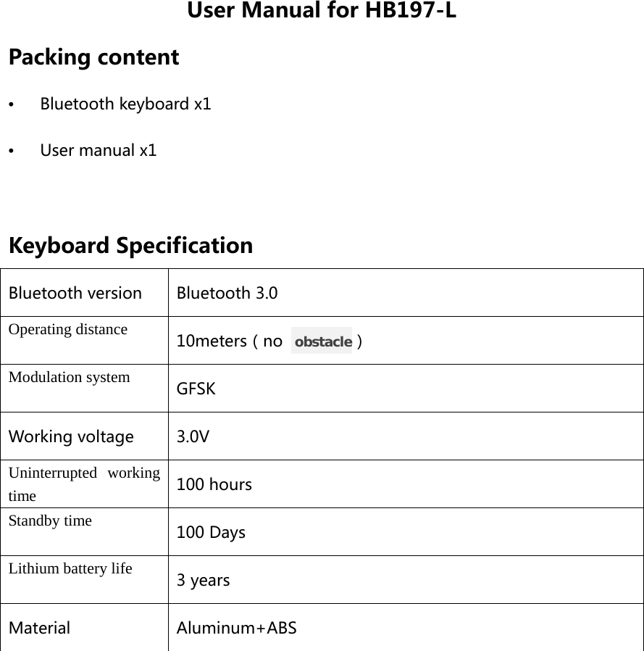Click the "User Manual for HB197-L" title
Viewport: 644px width, 651px height.
click(322, 12)
